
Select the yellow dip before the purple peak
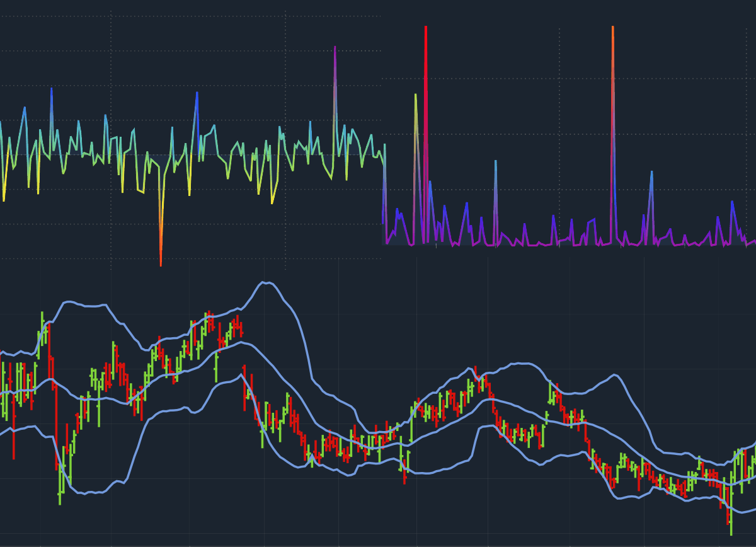click(272, 200)
